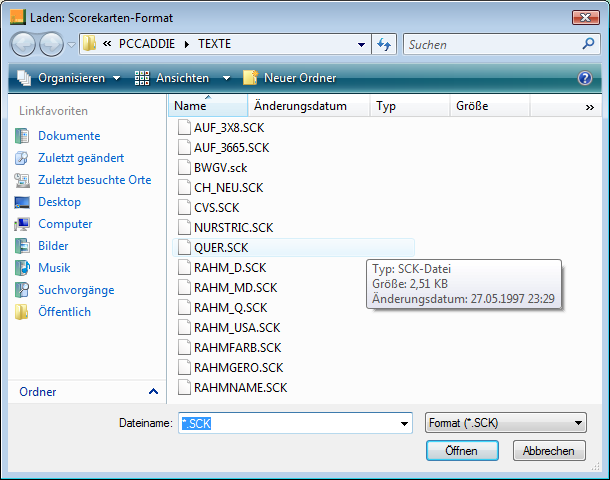Expand the Ordner panel chevron
The width and height of the screenshot is (610, 480).
pos(153,392)
